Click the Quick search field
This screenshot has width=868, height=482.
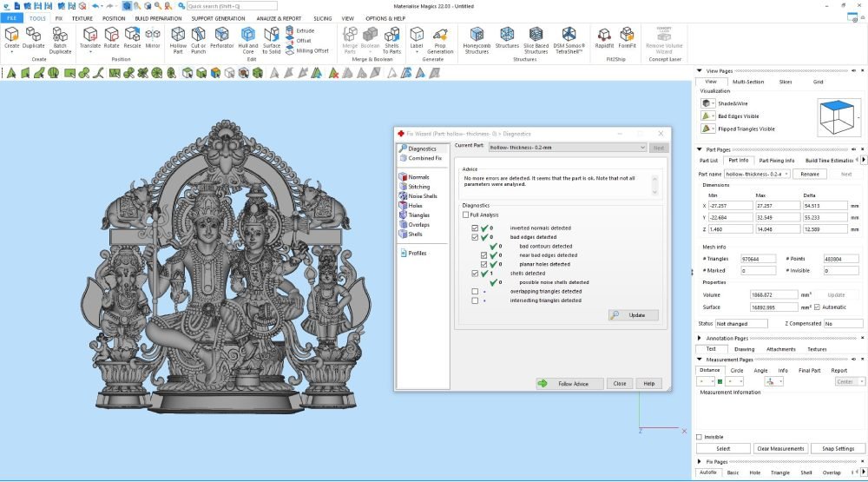pos(232,6)
